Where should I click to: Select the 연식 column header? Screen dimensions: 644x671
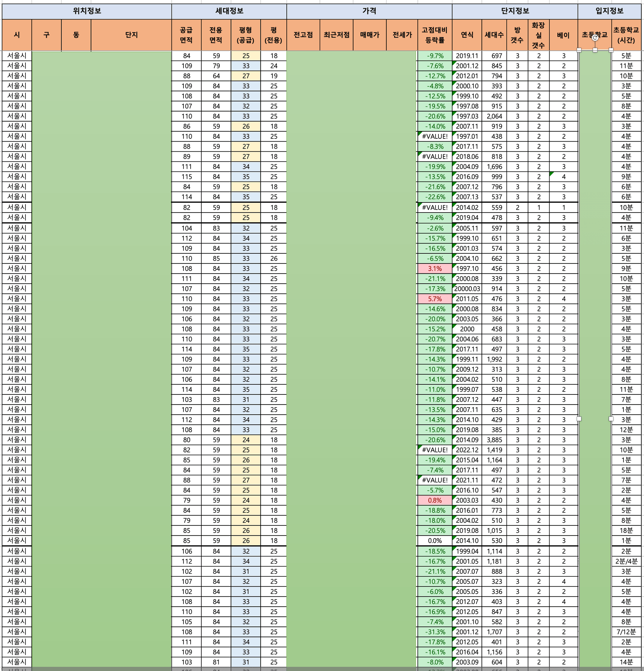point(467,35)
